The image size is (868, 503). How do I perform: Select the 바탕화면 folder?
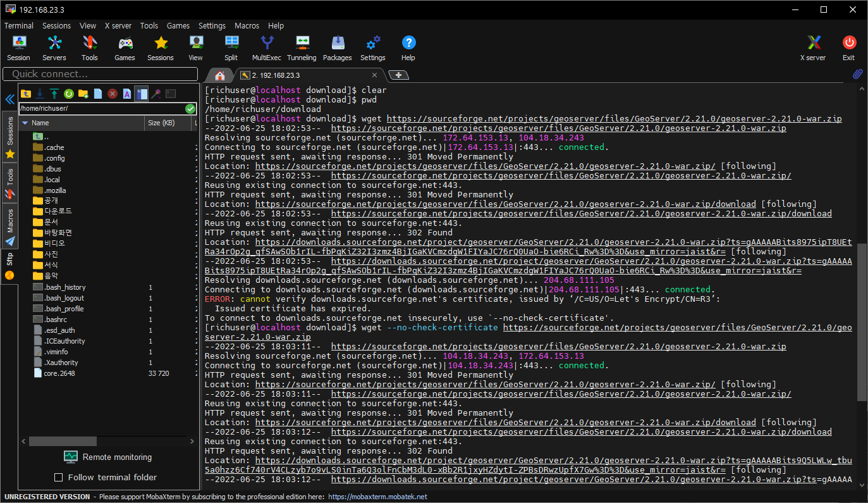tap(58, 232)
